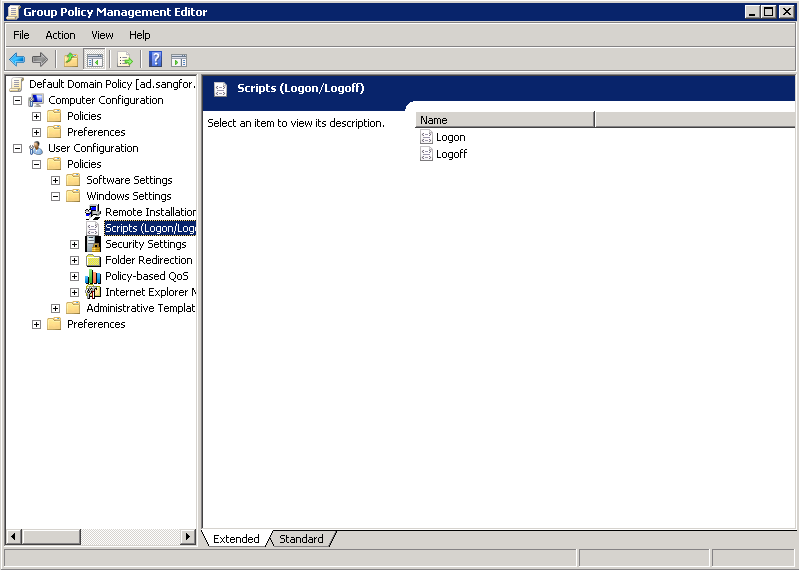Select the Logoff script item
The width and height of the screenshot is (799, 570).
click(x=451, y=154)
